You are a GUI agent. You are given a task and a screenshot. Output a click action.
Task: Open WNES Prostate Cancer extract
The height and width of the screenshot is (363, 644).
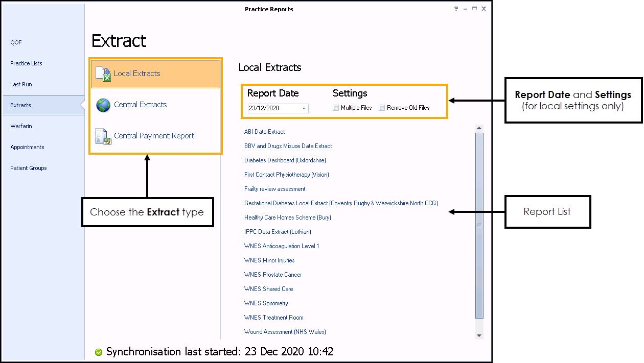[273, 275]
